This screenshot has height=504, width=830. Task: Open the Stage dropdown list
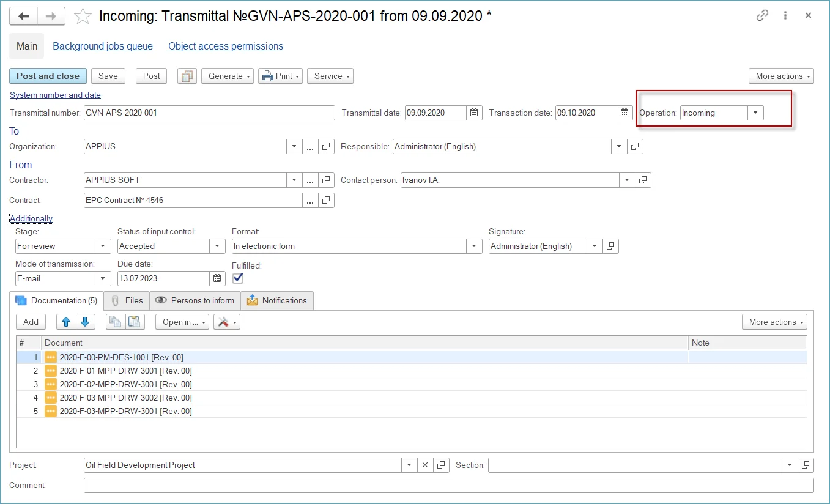click(x=103, y=246)
